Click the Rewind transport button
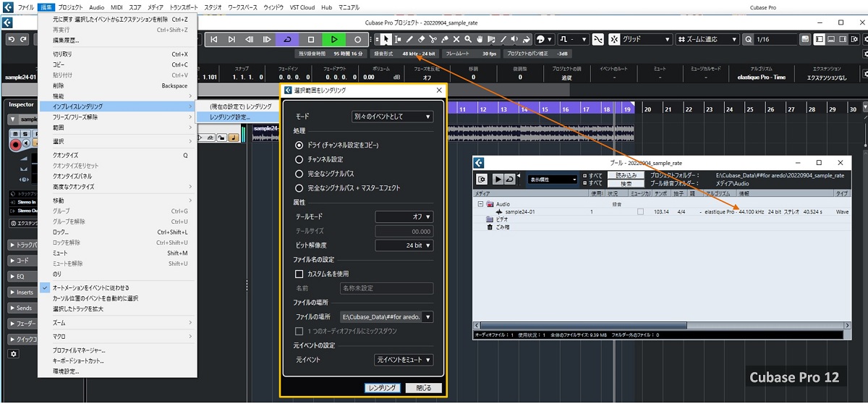Viewport: 868px width, 404px height. coord(250,39)
